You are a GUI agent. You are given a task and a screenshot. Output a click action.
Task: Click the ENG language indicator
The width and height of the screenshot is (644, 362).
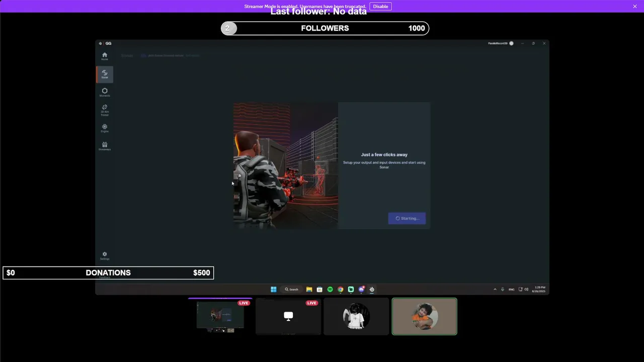coord(512,289)
